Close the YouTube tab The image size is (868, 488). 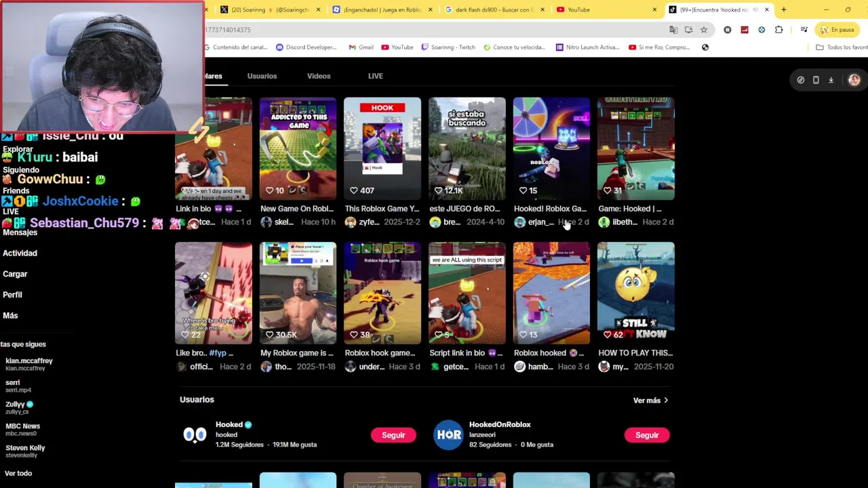654,9
